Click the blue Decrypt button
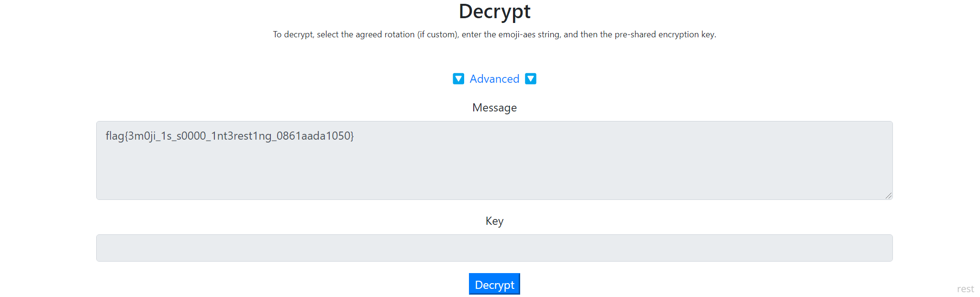 click(494, 285)
